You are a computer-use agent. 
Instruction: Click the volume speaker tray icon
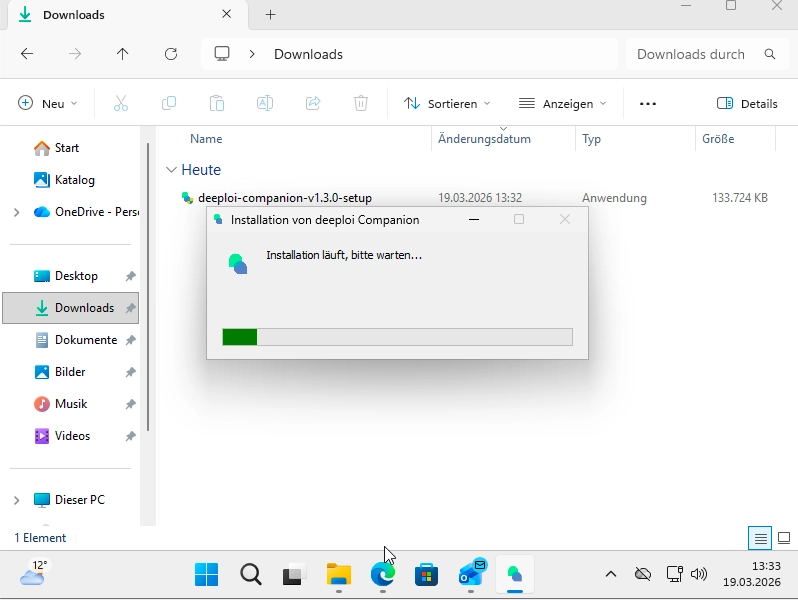699,575
